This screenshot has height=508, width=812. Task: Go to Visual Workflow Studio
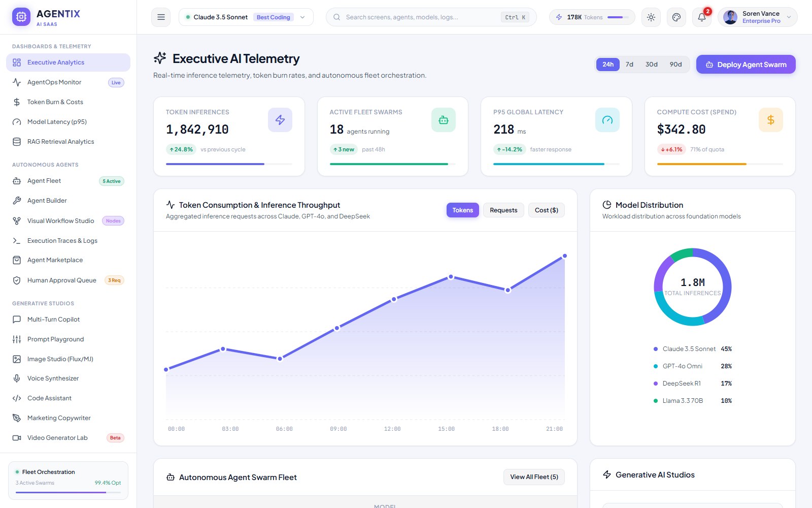pos(68,221)
